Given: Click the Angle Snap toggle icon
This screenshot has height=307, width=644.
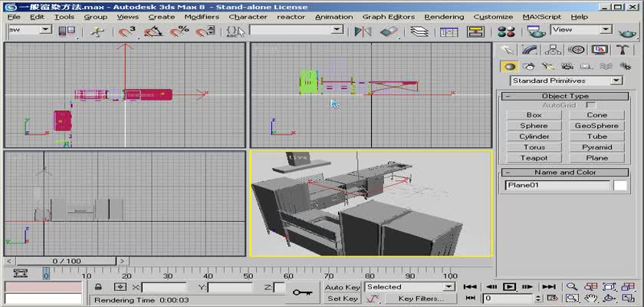Looking at the screenshot, I should (x=153, y=31).
